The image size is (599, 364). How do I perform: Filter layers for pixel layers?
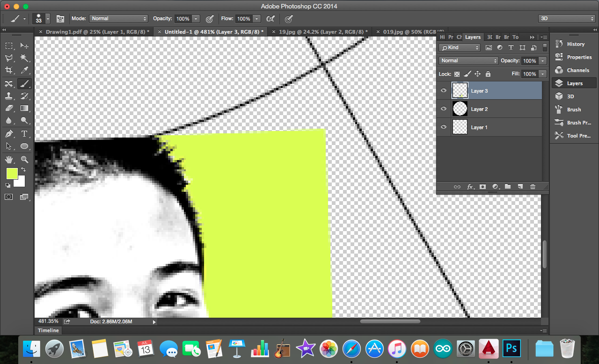coord(489,48)
